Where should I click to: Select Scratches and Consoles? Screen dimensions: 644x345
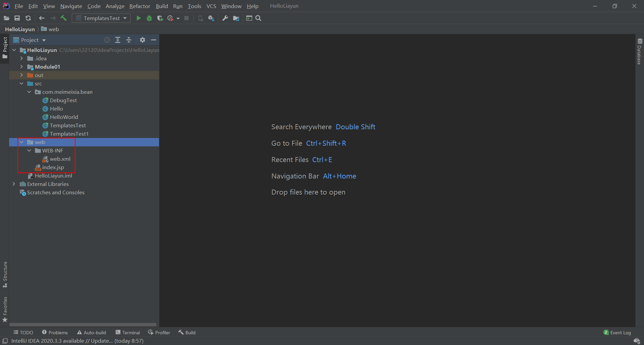click(55, 192)
